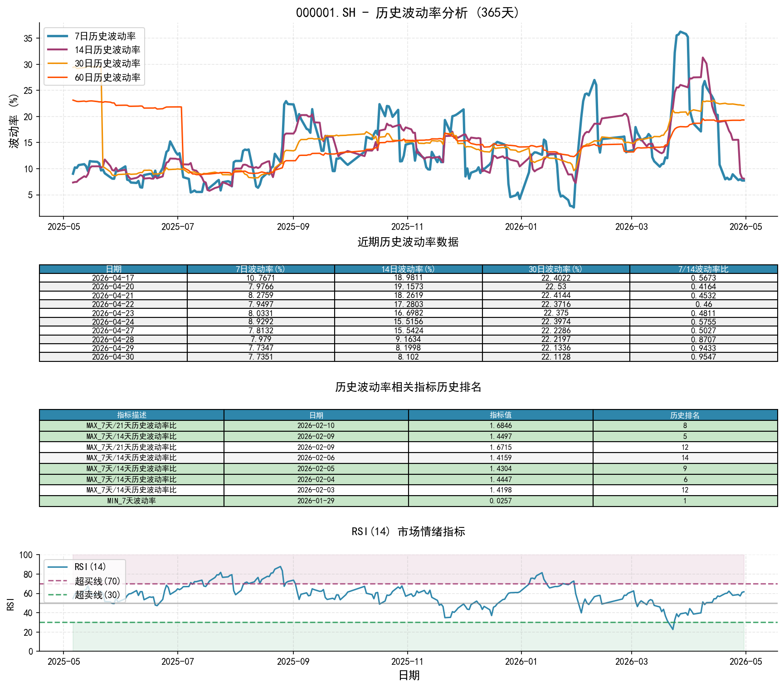Screen dimensions: 784x687
Task: Click the 指标值 1.6846 cell
Action: pyautogui.click(x=501, y=425)
